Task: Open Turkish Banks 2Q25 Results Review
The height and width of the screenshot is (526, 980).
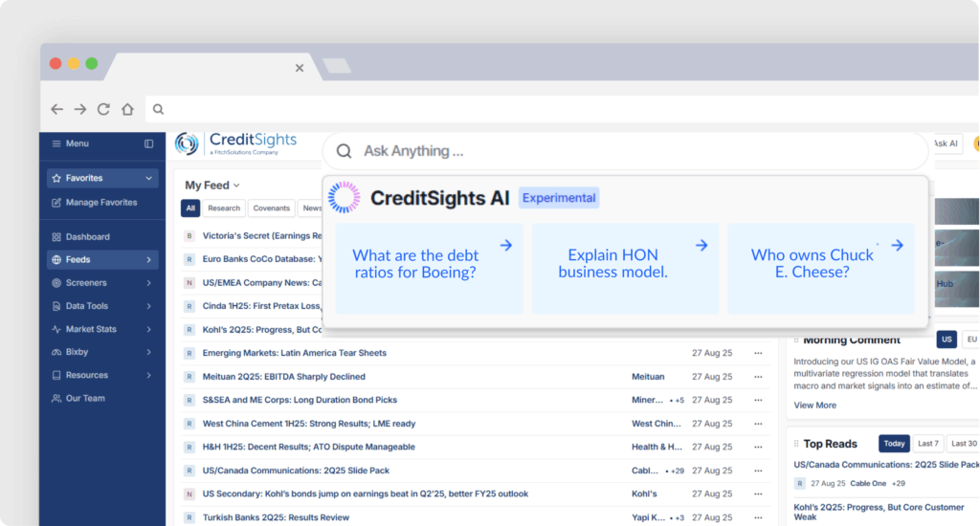Action: (276, 517)
